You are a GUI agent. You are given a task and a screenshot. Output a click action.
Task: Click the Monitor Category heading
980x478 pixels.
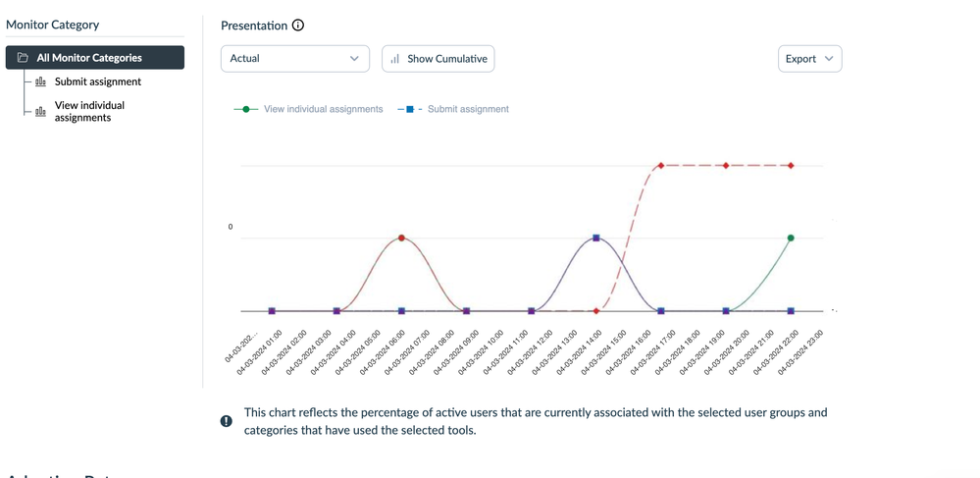point(53,25)
